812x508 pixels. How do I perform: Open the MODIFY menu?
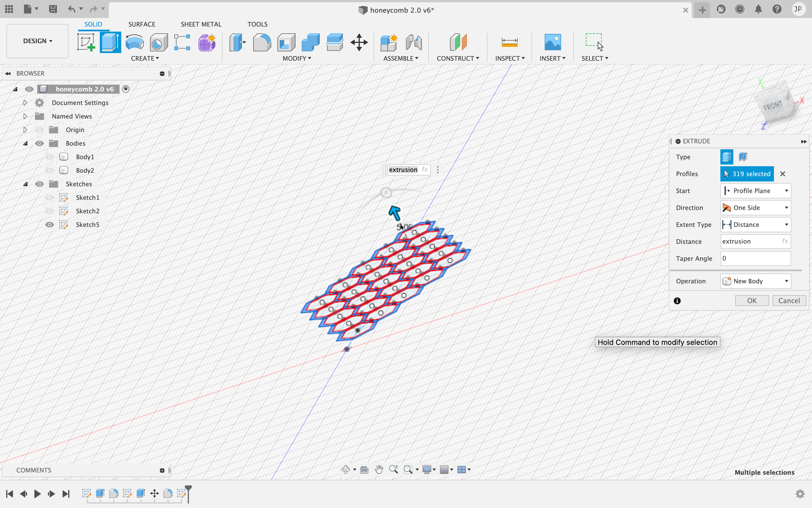[297, 58]
